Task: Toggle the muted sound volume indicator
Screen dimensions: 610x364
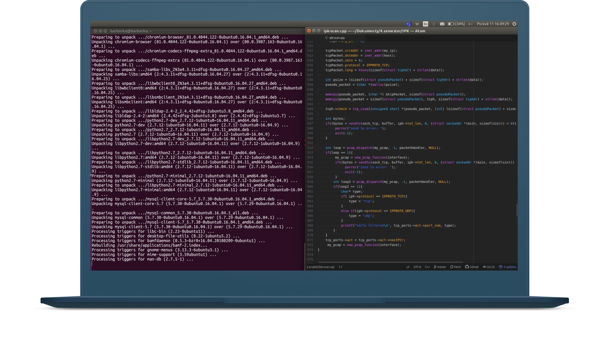Action: pos(470,24)
